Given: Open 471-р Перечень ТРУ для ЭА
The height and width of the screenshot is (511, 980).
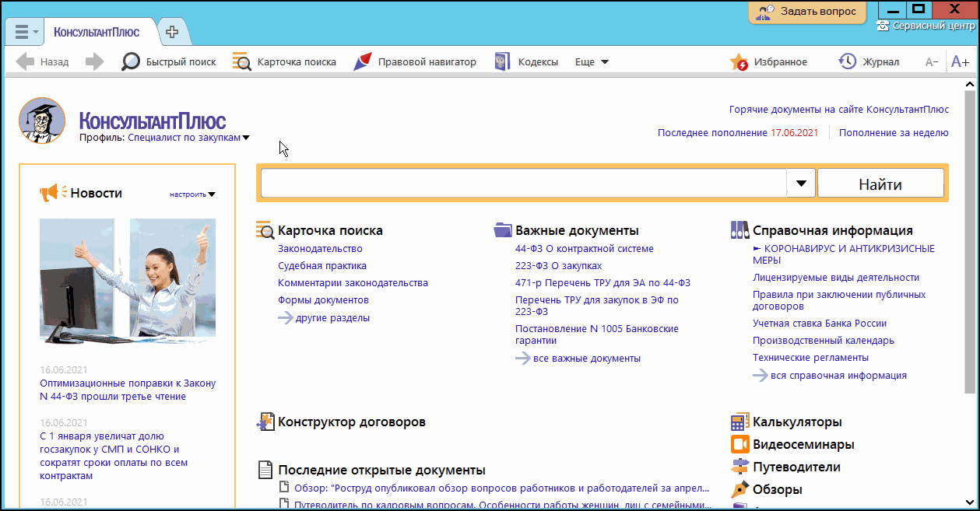Looking at the screenshot, I should point(602,283).
